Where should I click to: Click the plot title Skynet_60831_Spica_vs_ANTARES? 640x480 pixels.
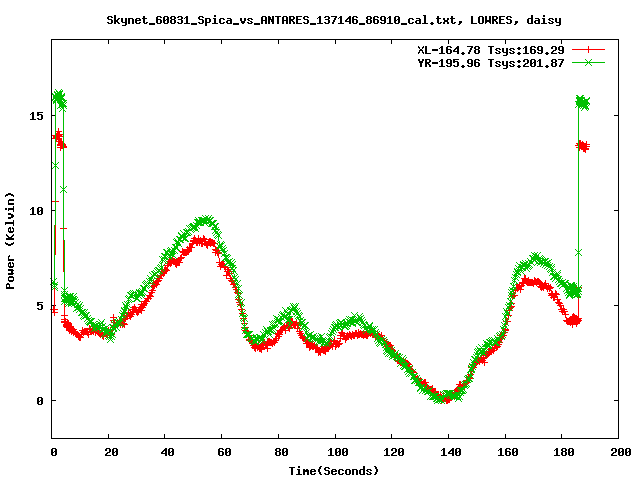pyautogui.click(x=333, y=20)
